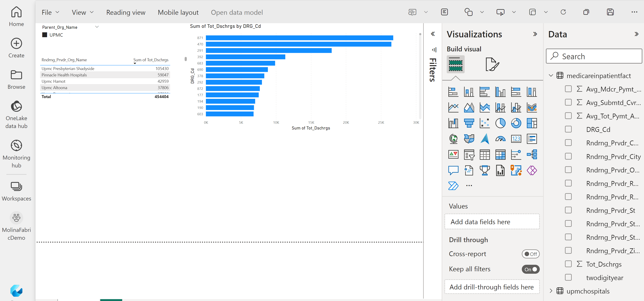Click the save icon in toolbar

click(610, 12)
